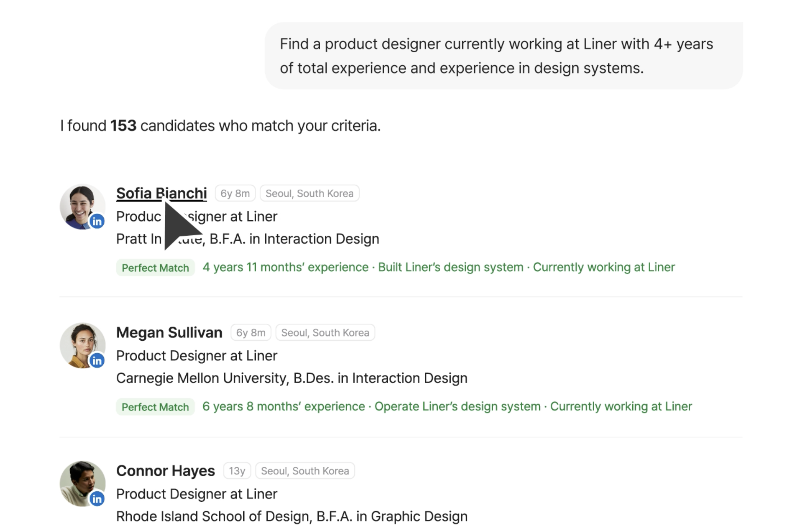Click Megan's Carnegie Mellon University education line
This screenshot has width=812, height=525.
point(292,378)
